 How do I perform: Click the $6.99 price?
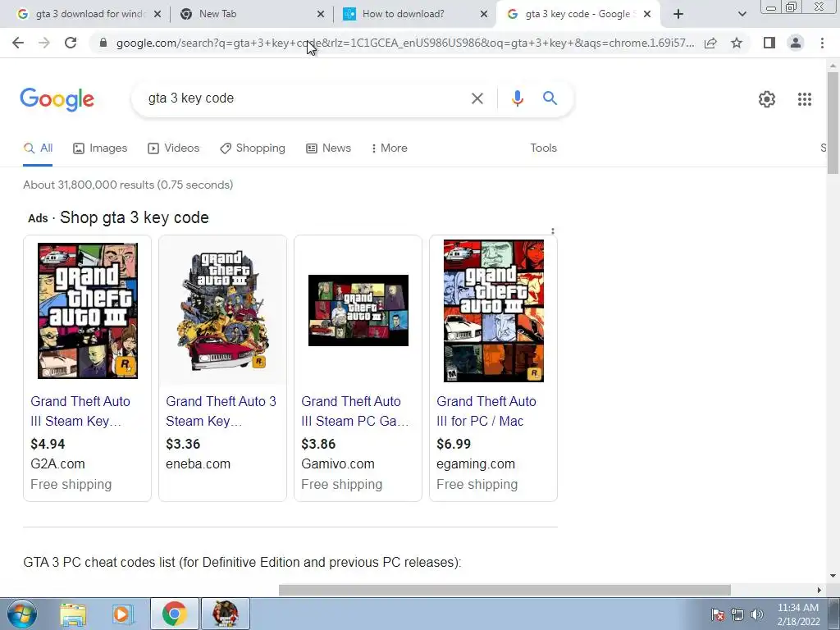click(453, 444)
